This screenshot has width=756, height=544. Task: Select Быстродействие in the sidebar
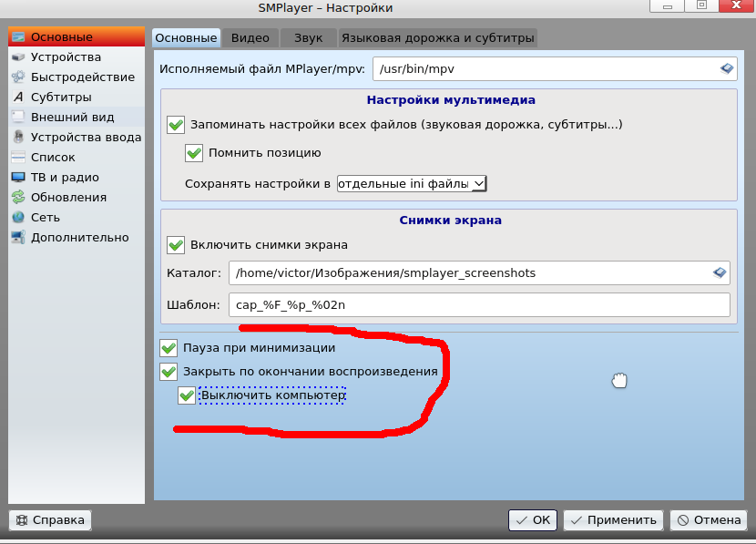click(77, 77)
